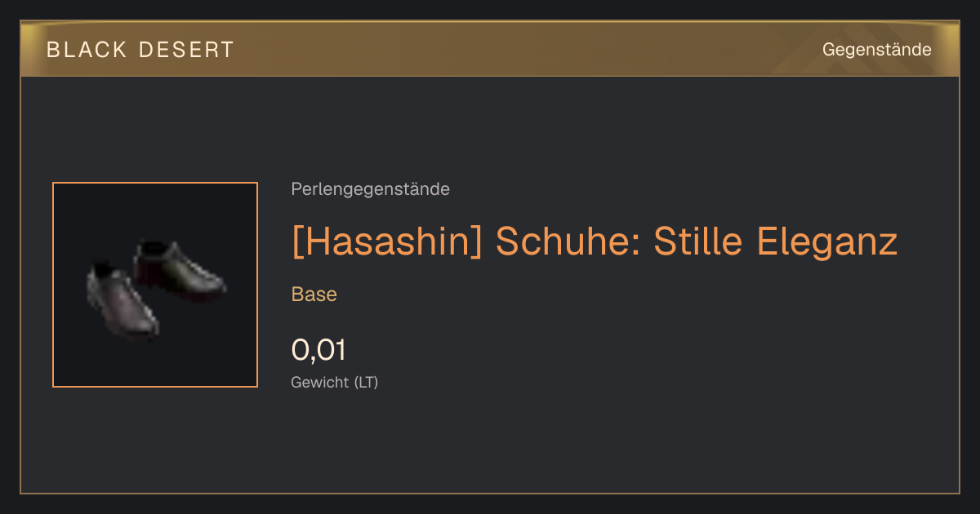The image size is (980, 514).
Task: Click the title [Hasashin] Schuhe: Stille Eleganz
Action: point(595,242)
